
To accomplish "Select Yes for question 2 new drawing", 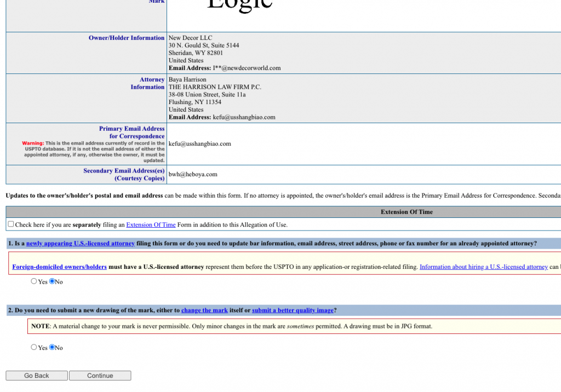I will [x=33, y=347].
